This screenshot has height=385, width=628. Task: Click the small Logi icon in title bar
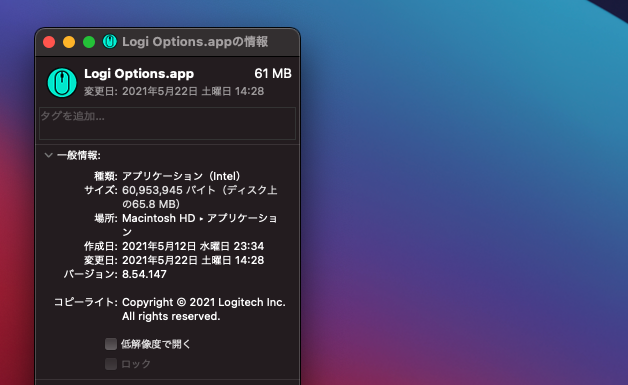click(x=109, y=41)
